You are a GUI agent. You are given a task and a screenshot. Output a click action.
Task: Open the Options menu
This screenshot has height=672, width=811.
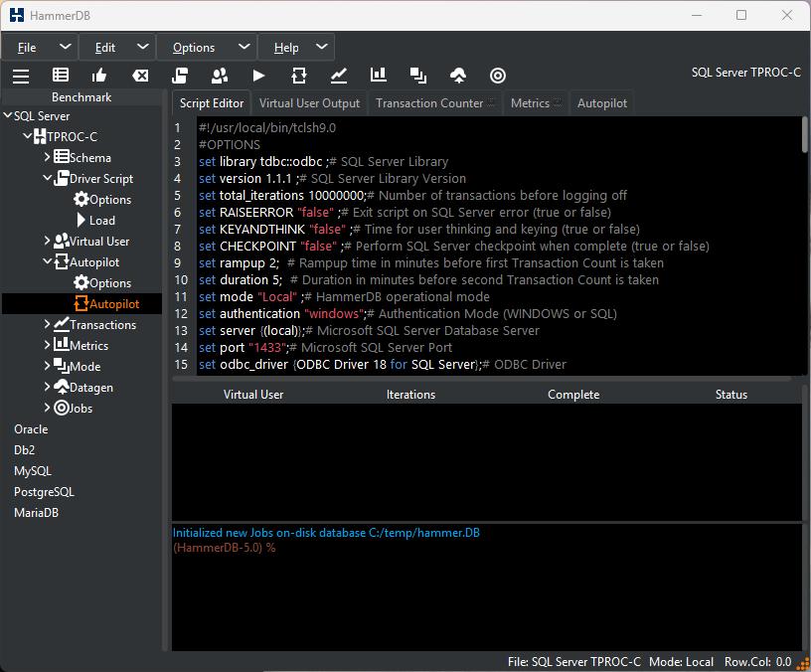coord(207,47)
